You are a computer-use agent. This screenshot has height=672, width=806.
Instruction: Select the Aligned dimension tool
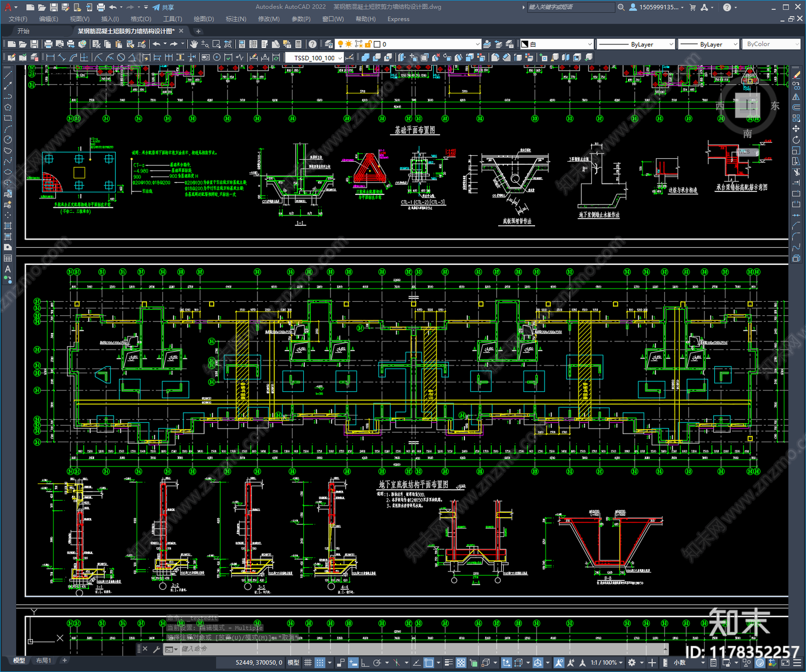pyautogui.click(x=61, y=57)
